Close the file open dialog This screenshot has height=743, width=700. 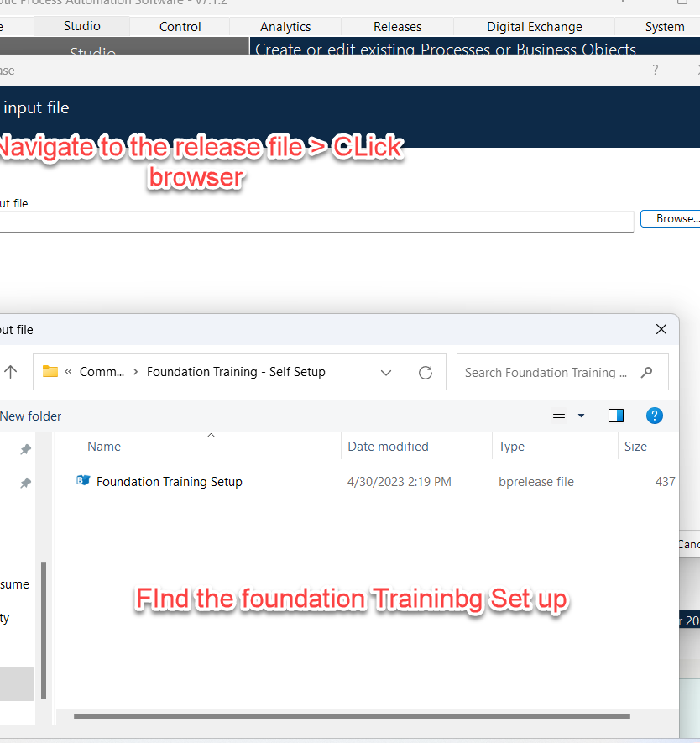(x=661, y=329)
